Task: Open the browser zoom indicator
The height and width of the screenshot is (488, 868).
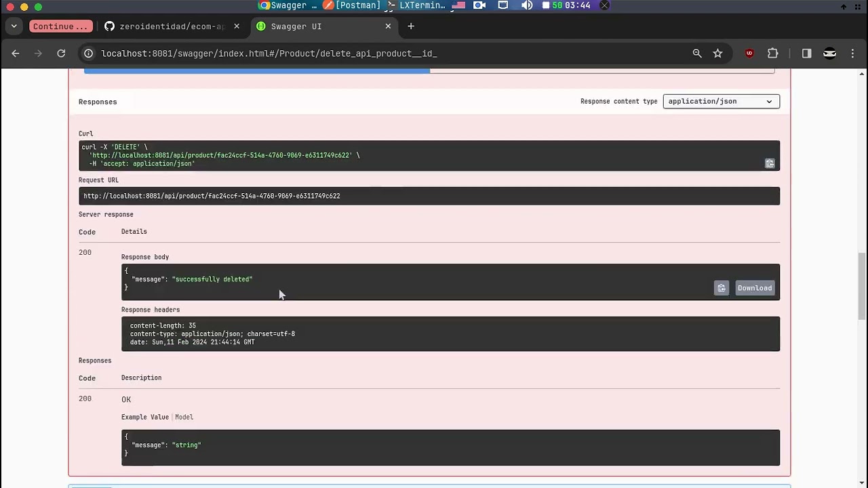Action: pyautogui.click(x=697, y=54)
